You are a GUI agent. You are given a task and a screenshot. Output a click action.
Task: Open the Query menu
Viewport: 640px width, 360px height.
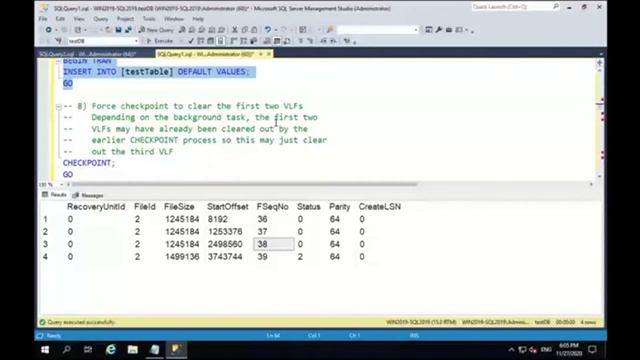tap(100, 19)
